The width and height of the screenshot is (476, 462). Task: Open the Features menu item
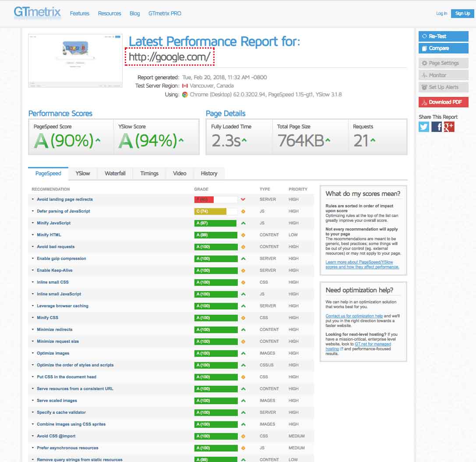80,14
